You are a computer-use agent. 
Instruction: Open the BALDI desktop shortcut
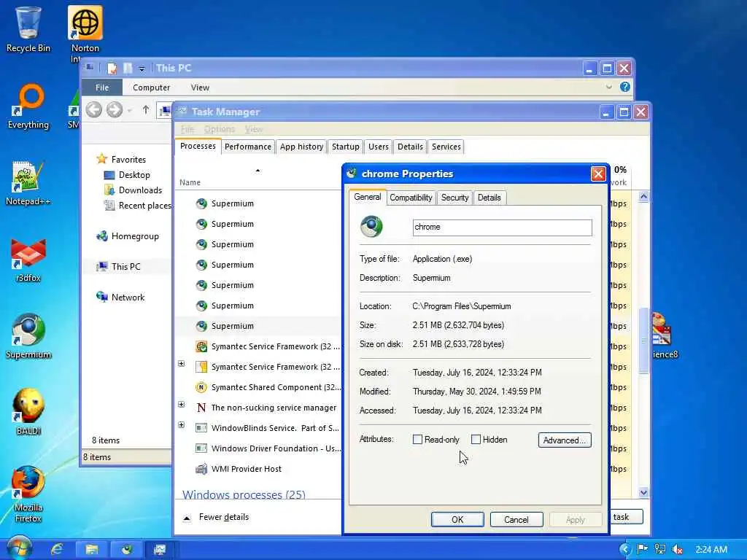tap(28, 413)
